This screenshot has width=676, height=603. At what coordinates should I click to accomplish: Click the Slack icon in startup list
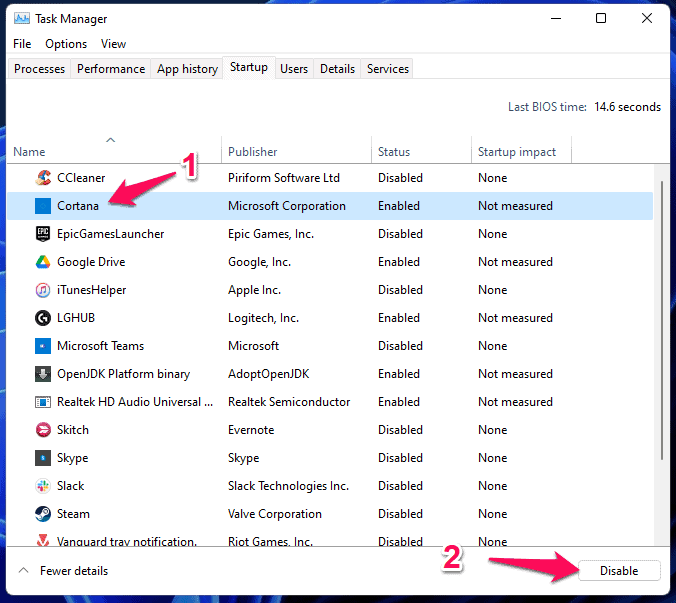click(x=43, y=486)
